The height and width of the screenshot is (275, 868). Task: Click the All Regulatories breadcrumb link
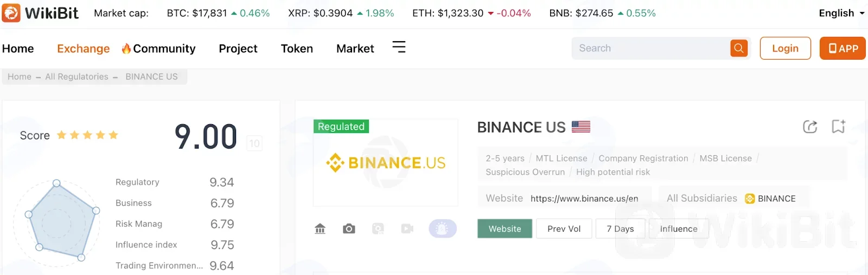pyautogui.click(x=76, y=76)
